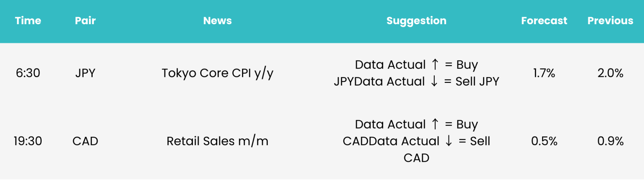Open the Retail Sales m/m news

(x=217, y=141)
